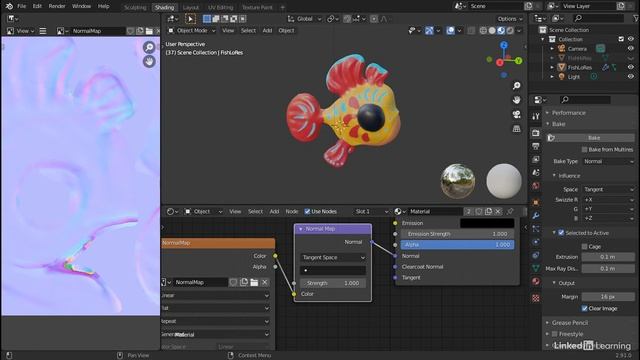Open the Modifier properties wrench tab

pos(536,215)
